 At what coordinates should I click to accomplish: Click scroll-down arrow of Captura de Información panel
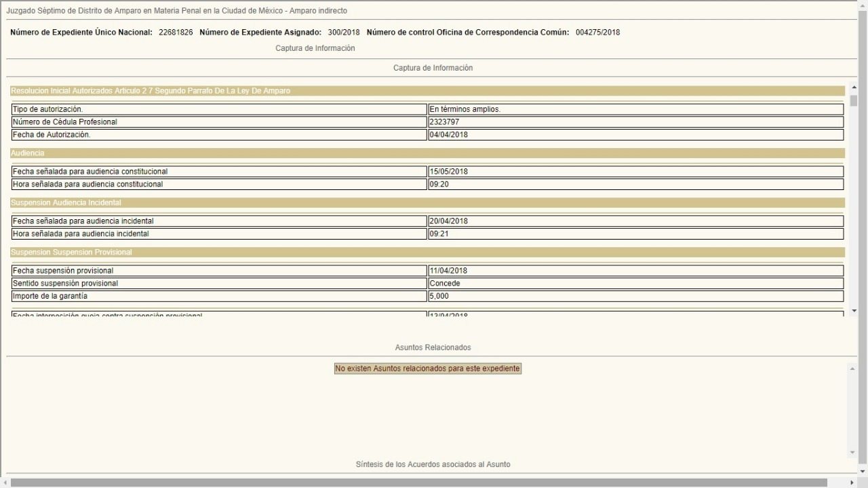coord(854,311)
